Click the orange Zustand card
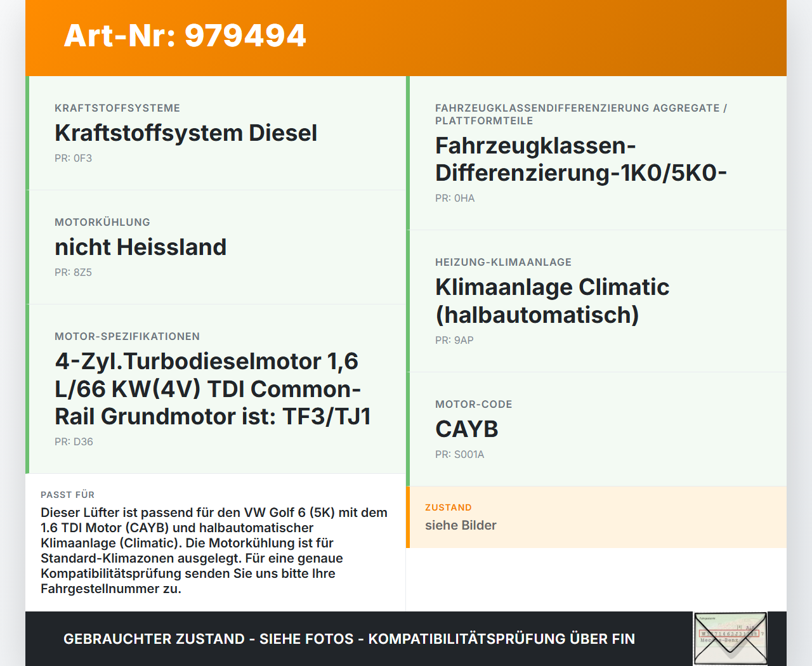 tap(596, 517)
